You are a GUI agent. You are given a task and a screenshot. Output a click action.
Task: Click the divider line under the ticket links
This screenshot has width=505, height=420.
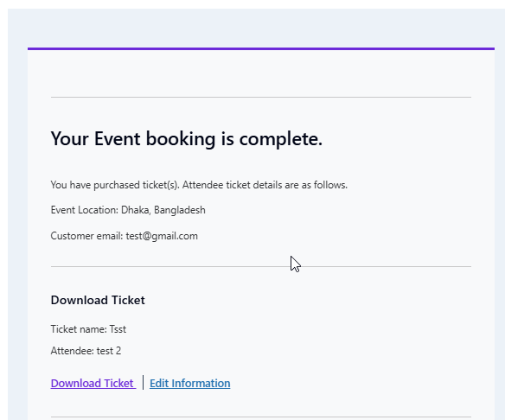click(x=261, y=417)
